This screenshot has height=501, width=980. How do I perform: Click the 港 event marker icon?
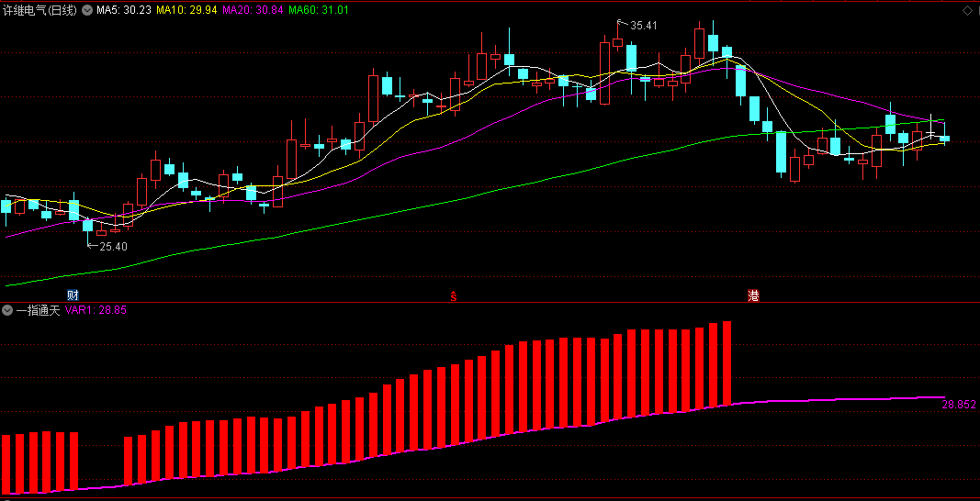tap(754, 295)
